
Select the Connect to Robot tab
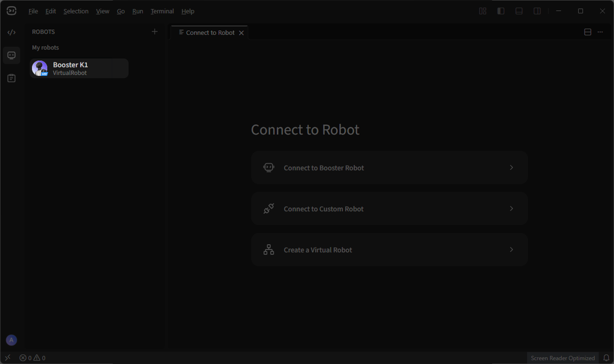pyautogui.click(x=210, y=33)
